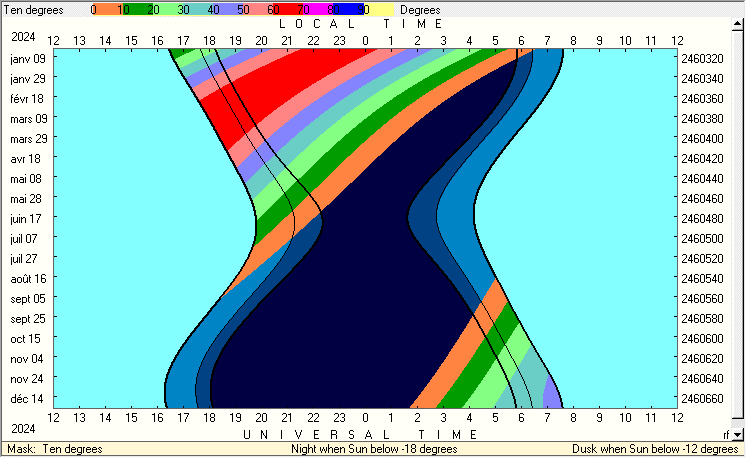This screenshot has width=746, height=458.
Task: Pick the red 60-70 degrees legend swatch
Action: click(x=287, y=10)
